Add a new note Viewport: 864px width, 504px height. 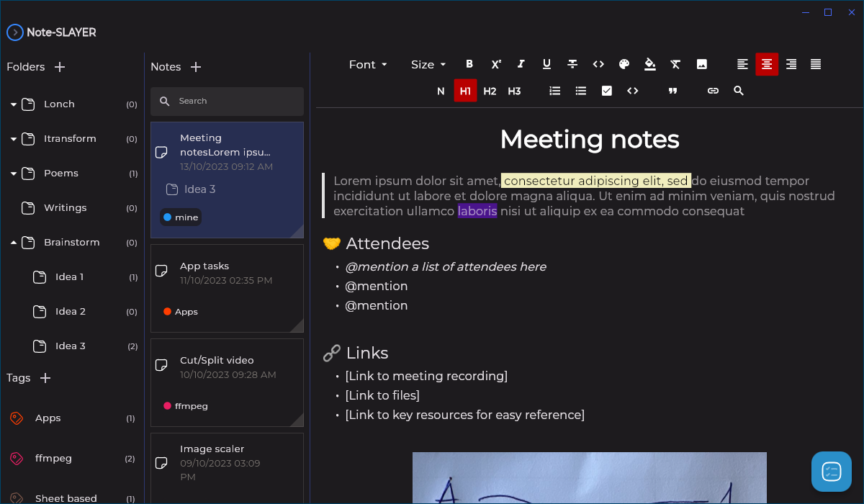[196, 67]
